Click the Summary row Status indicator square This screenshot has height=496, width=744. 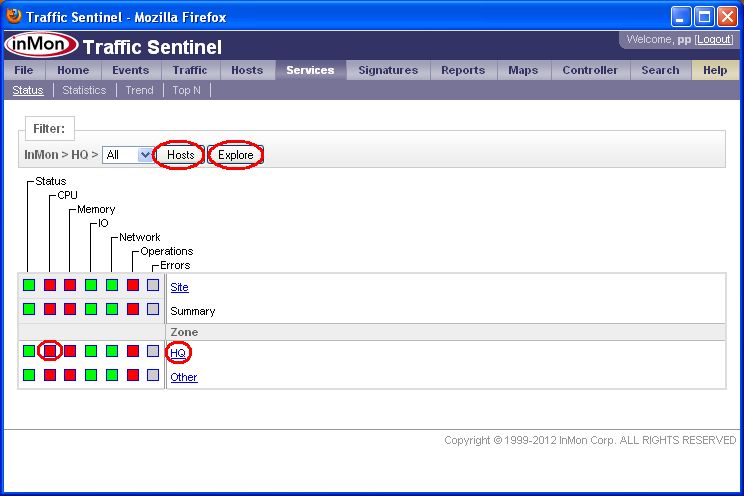click(29, 309)
